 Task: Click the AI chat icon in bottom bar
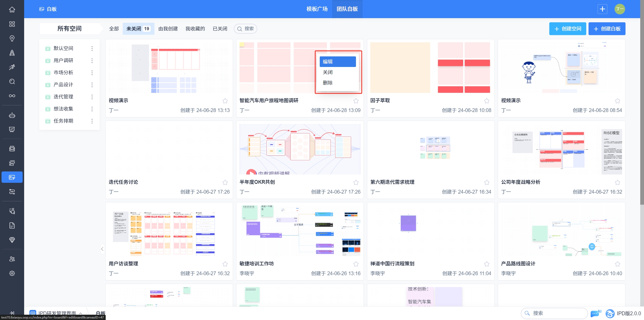tap(595, 313)
